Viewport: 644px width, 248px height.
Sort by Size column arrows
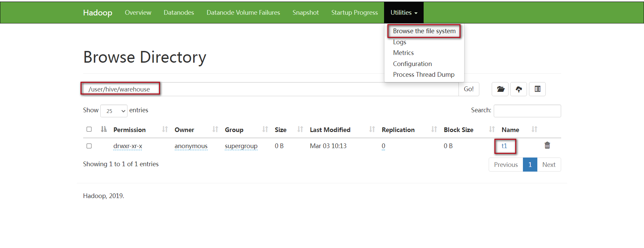click(300, 129)
